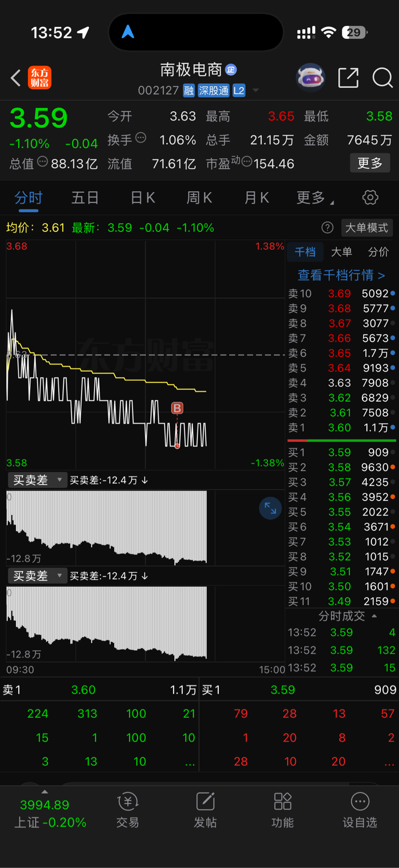
Task: Select the 大单 tab
Action: (341, 252)
